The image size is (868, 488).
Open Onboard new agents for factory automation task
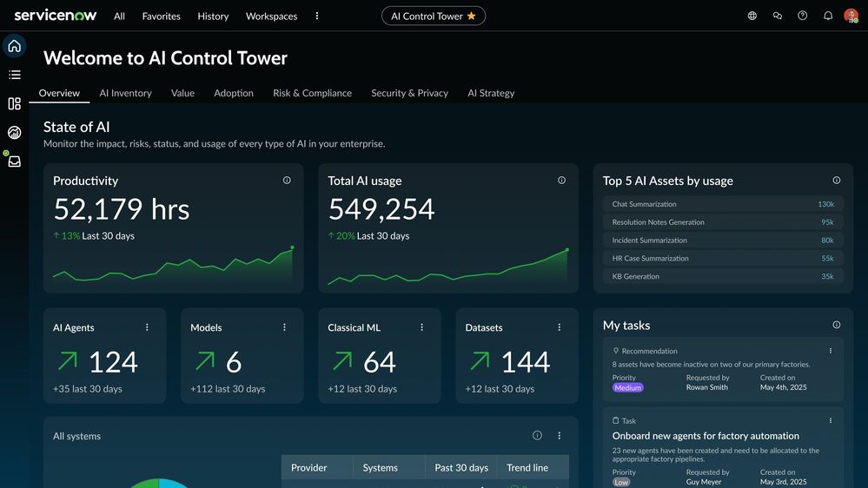click(706, 436)
